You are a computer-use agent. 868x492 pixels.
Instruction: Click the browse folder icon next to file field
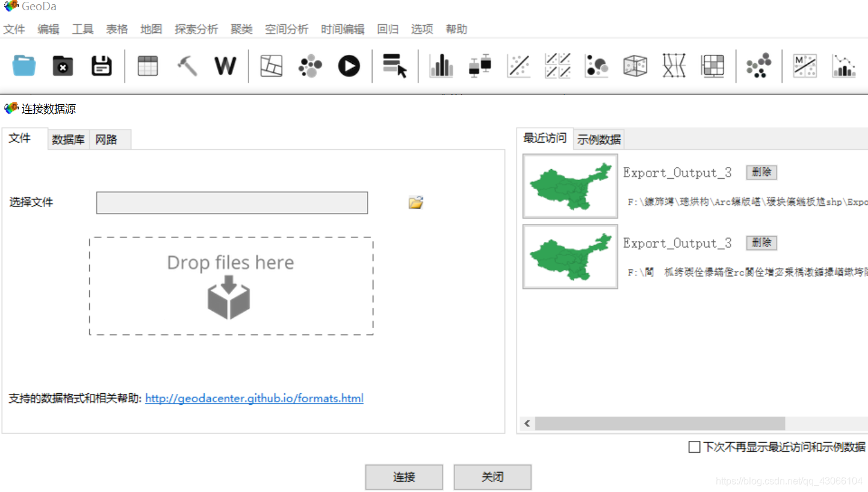(416, 202)
